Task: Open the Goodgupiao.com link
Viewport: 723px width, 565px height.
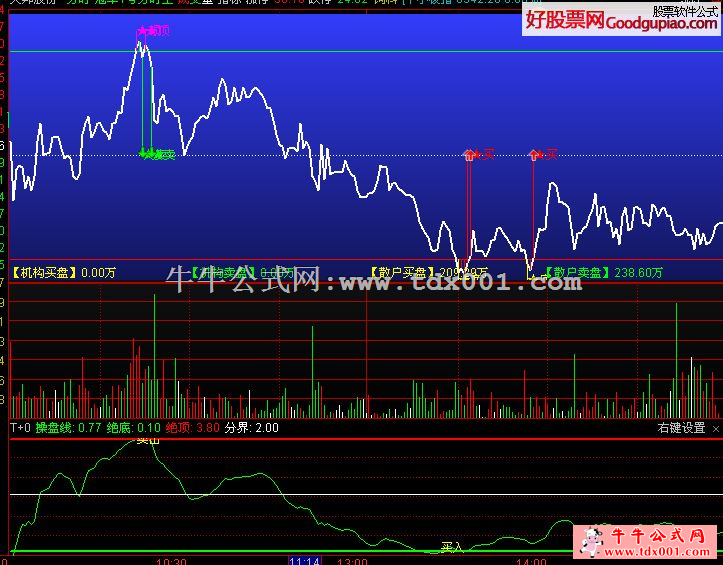Action: pyautogui.click(x=661, y=24)
